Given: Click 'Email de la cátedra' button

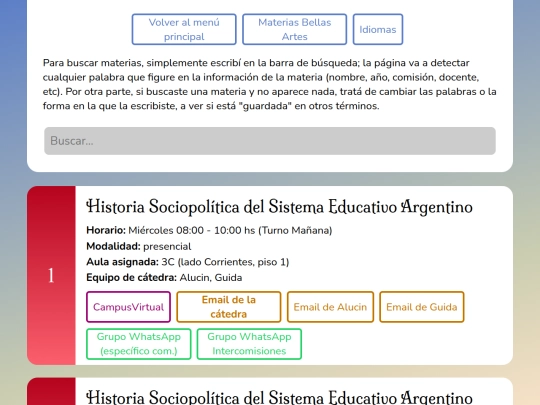Looking at the screenshot, I should click(229, 307).
